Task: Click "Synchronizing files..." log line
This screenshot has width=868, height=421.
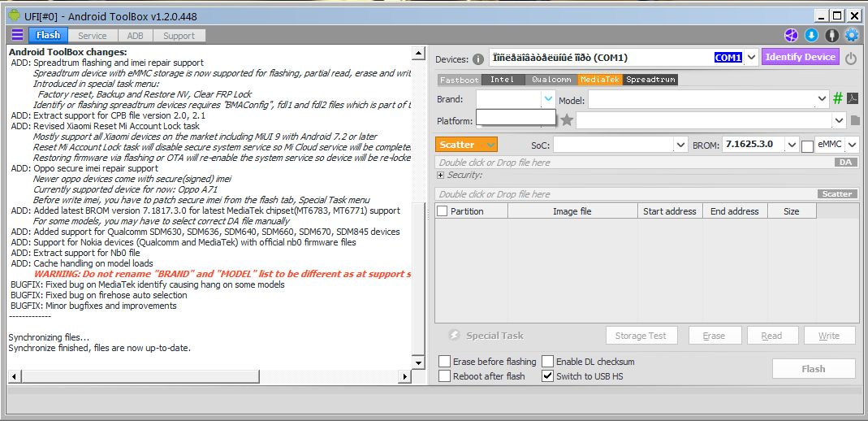Action: pyautogui.click(x=49, y=337)
